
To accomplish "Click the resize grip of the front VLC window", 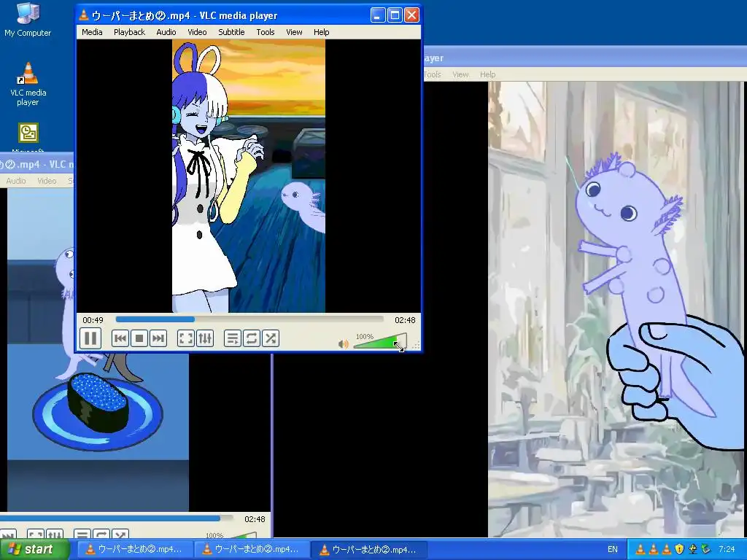I will [416, 346].
